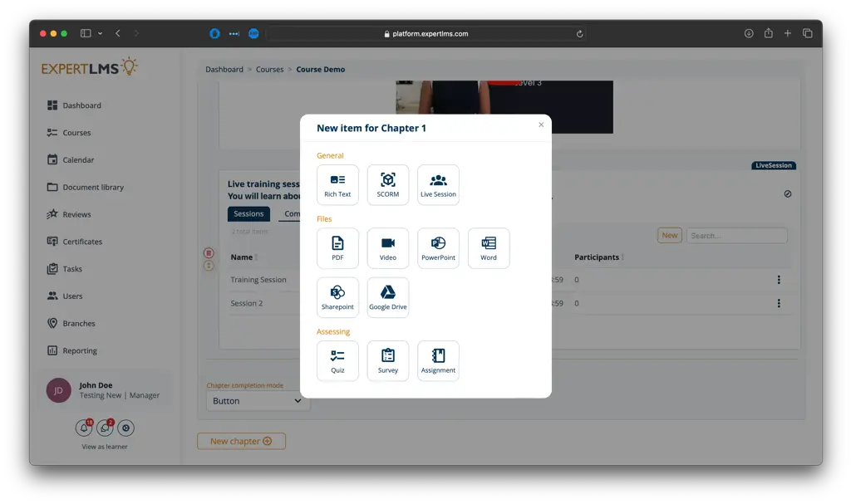Open Reporting in the sidebar
This screenshot has height=504, width=851.
click(80, 350)
